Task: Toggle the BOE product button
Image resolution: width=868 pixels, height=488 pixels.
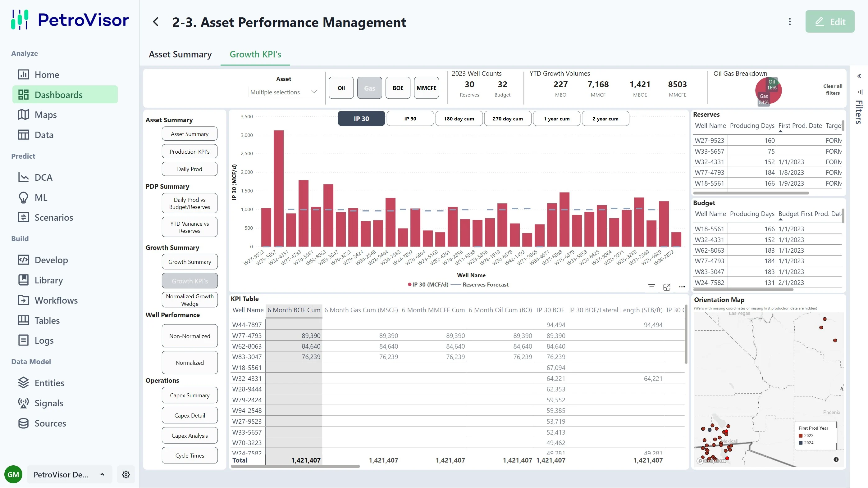Action: [398, 88]
